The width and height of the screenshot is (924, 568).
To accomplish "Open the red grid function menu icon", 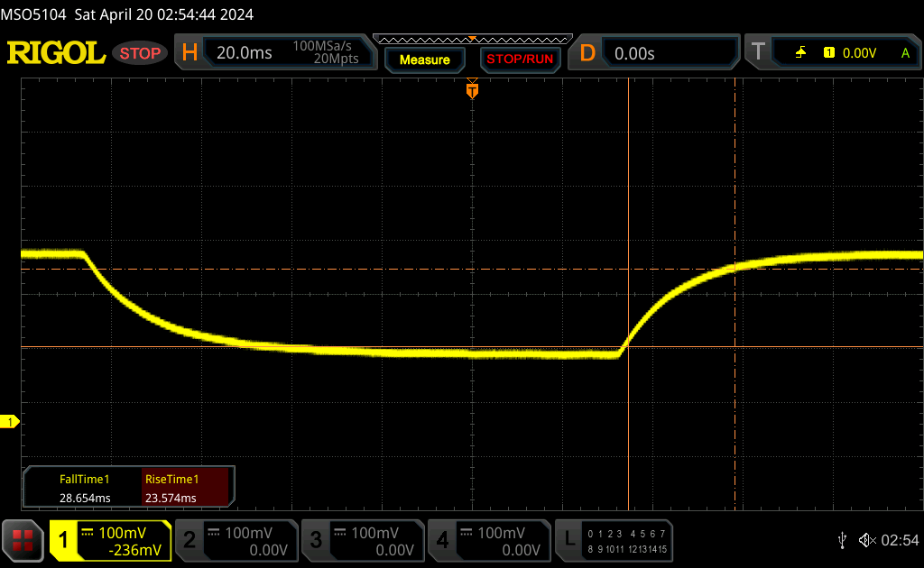I will click(x=23, y=540).
